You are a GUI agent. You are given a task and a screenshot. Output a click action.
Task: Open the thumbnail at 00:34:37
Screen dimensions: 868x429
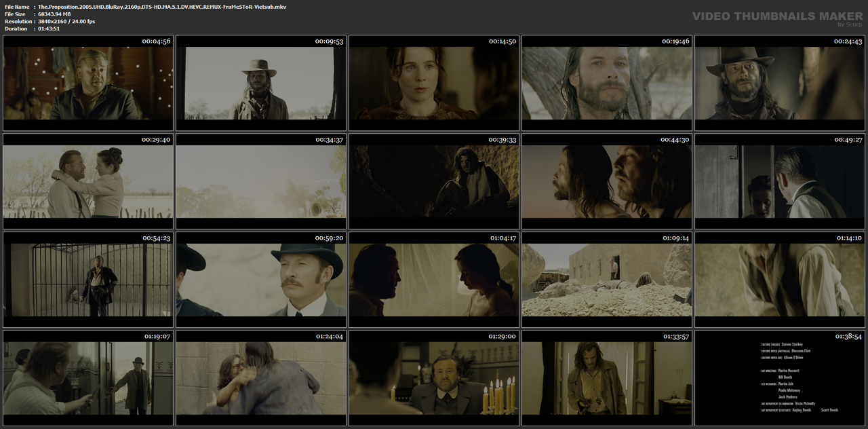point(261,181)
